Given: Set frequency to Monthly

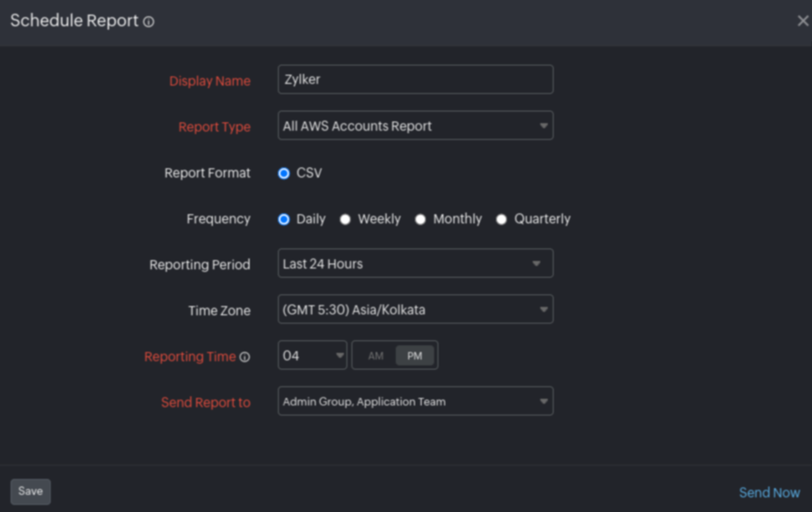Looking at the screenshot, I should pos(420,220).
